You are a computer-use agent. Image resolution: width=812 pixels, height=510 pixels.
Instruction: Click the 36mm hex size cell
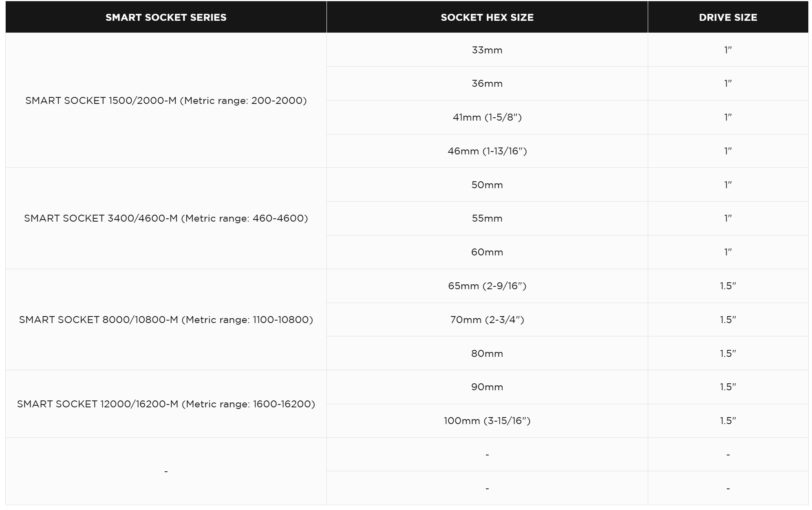pyautogui.click(x=487, y=84)
